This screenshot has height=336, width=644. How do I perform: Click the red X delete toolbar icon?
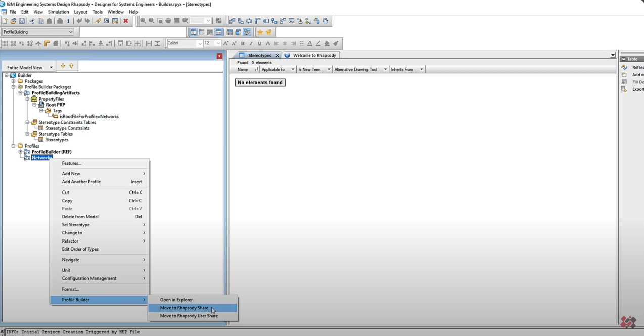coord(126,21)
